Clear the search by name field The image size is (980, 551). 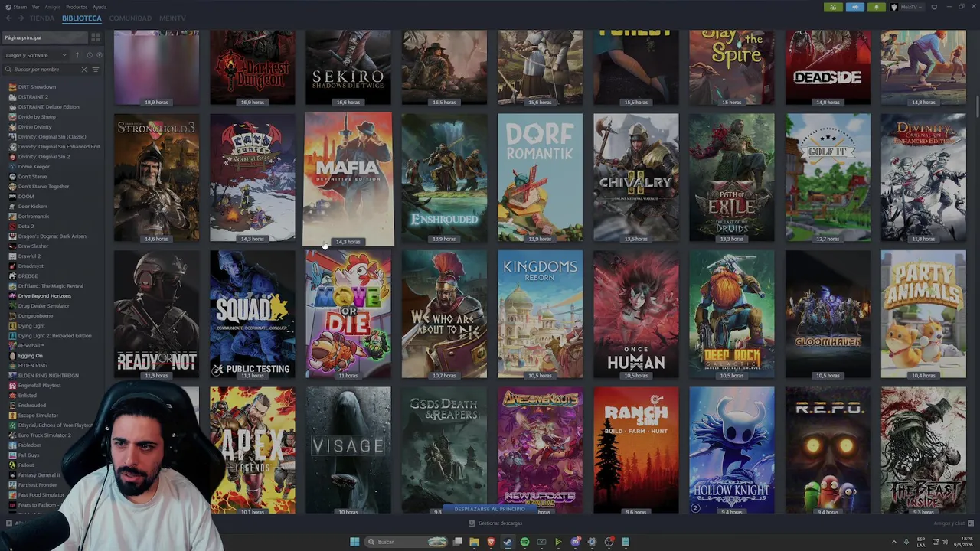click(x=84, y=70)
